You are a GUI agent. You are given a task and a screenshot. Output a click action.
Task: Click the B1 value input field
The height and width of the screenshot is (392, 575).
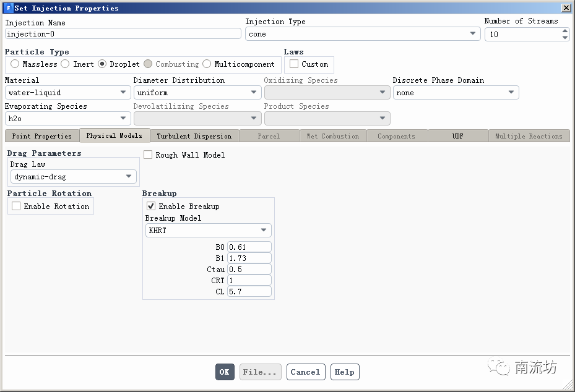(249, 258)
